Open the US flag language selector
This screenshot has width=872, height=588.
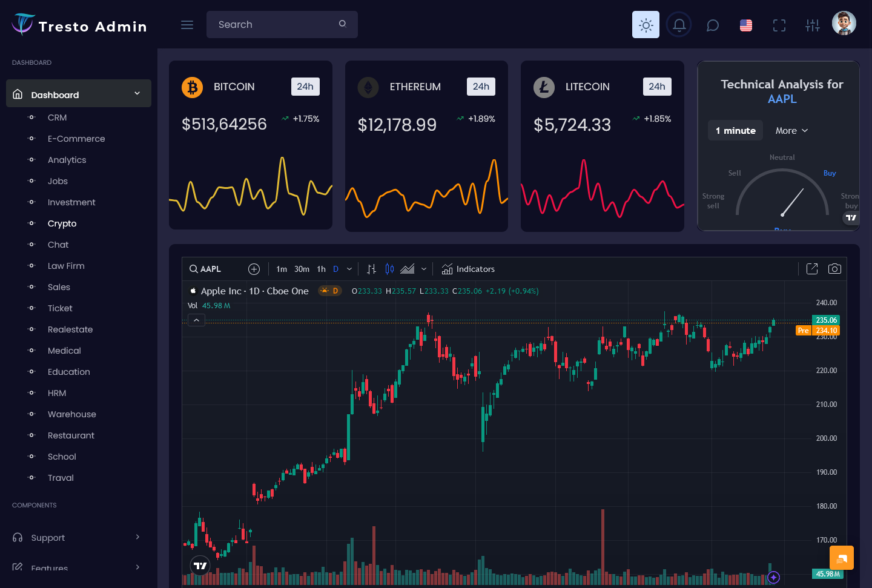[x=746, y=25]
